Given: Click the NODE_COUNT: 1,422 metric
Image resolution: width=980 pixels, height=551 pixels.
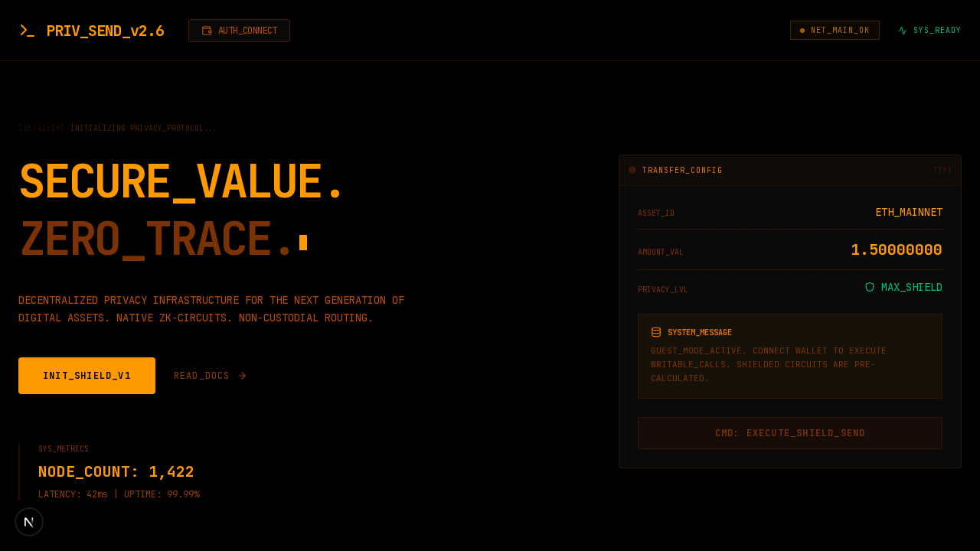Looking at the screenshot, I should pos(116,471).
